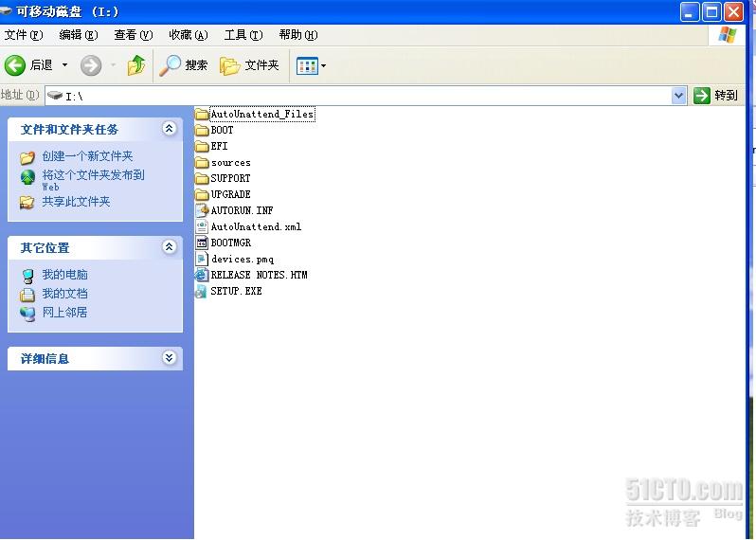Select the devices.pmq file icon

202,259
